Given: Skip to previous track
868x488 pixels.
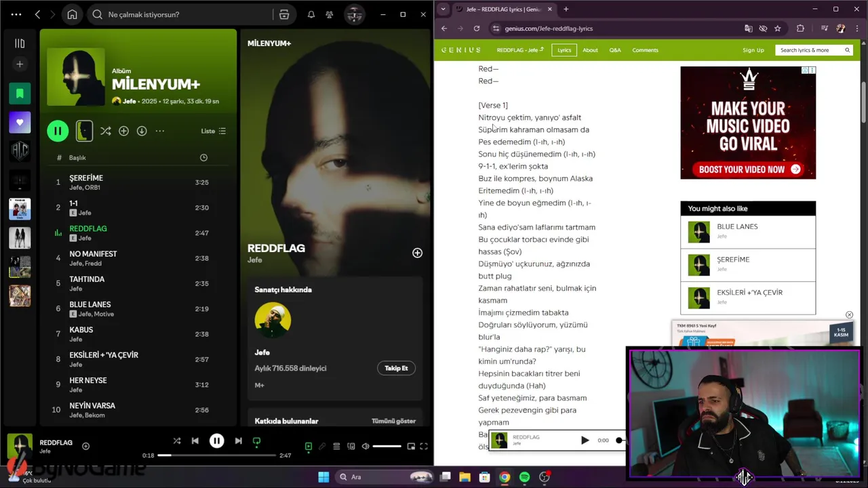Looking at the screenshot, I should point(195,441).
